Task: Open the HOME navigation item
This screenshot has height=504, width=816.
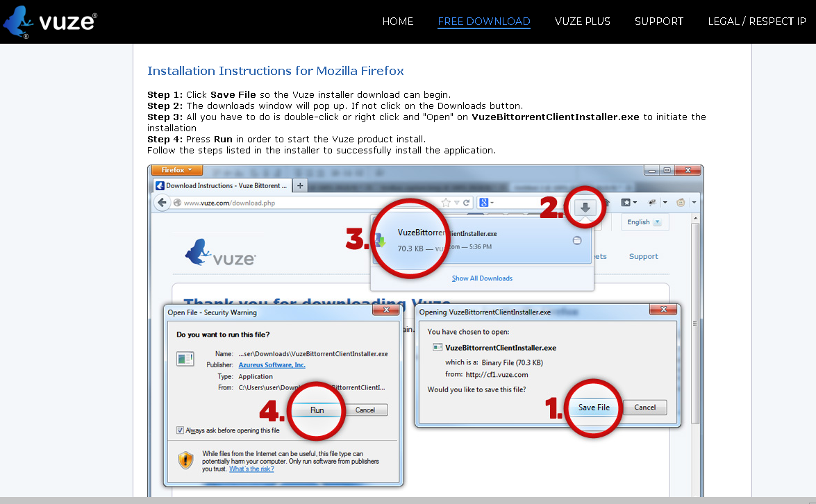Action: coord(398,22)
